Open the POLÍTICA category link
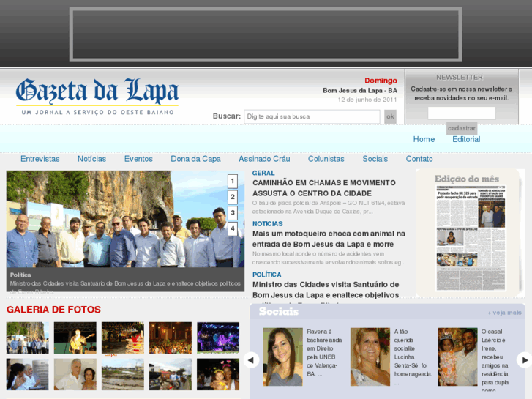Viewport: 532px width, 399px height. pyautogui.click(x=266, y=275)
